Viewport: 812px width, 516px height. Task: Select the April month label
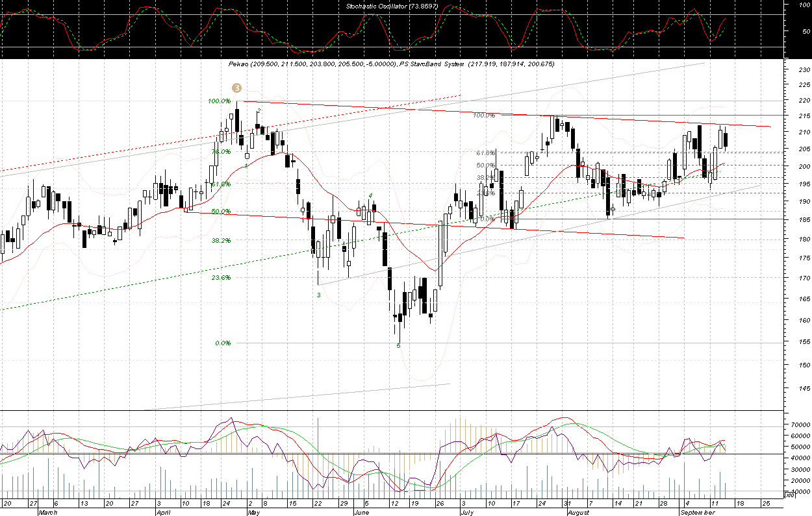[165, 512]
